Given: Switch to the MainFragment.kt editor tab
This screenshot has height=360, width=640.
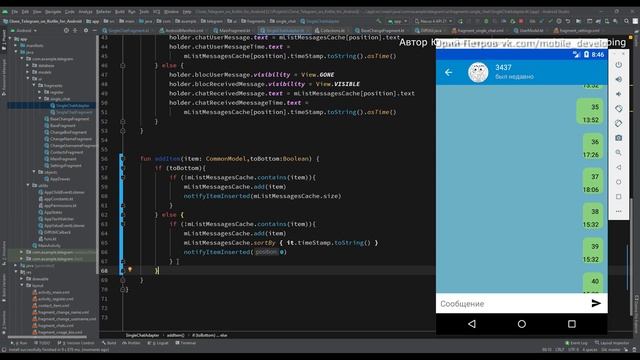Looking at the screenshot, I should 233,30.
